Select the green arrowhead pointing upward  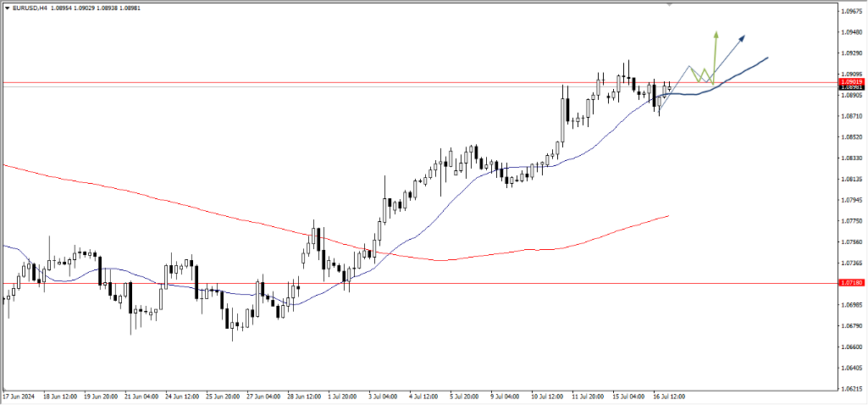[716, 36]
